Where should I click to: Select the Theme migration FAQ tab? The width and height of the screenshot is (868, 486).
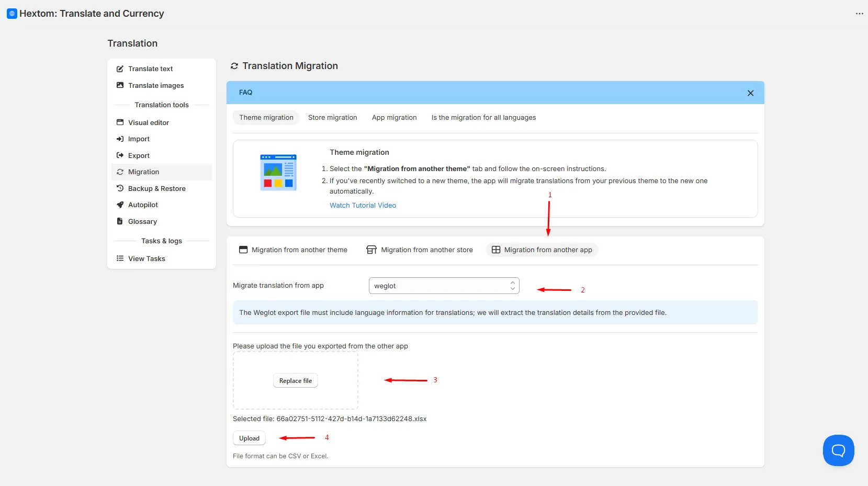point(266,118)
